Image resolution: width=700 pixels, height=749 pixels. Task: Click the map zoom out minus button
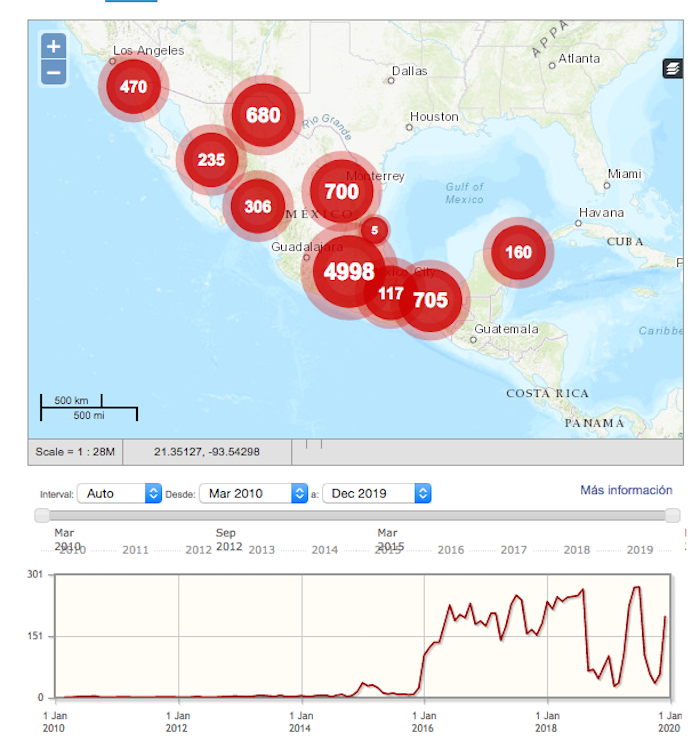[54, 72]
